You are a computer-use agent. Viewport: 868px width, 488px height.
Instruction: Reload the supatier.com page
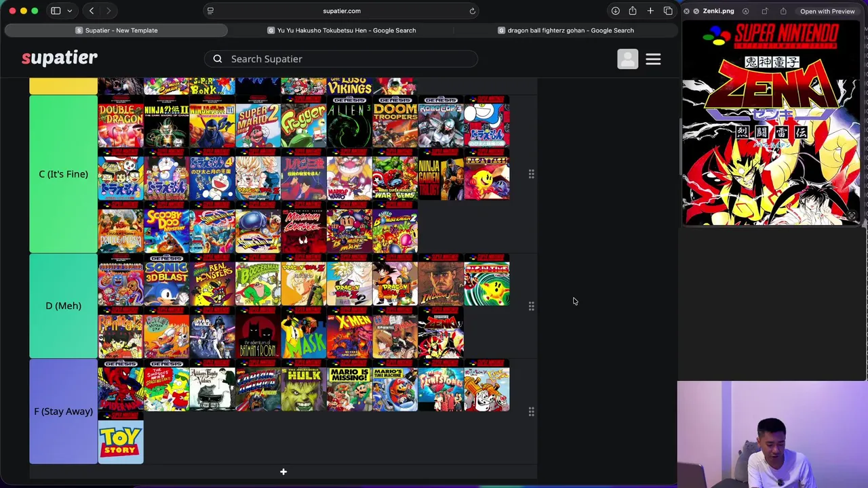tap(473, 11)
